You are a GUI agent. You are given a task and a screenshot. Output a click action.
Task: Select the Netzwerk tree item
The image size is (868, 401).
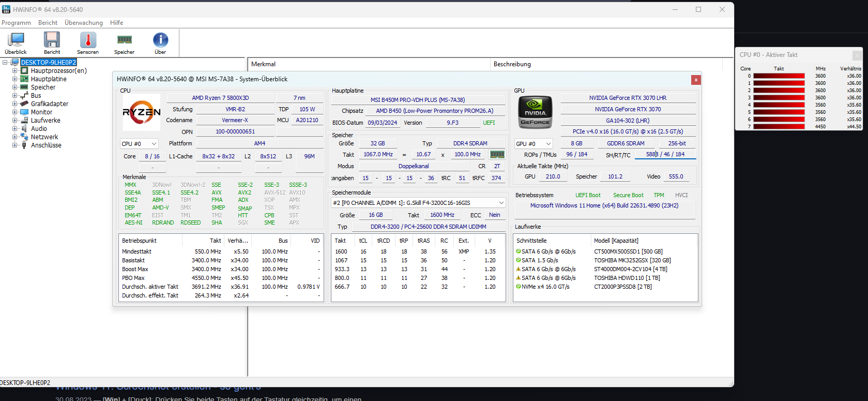[44, 137]
